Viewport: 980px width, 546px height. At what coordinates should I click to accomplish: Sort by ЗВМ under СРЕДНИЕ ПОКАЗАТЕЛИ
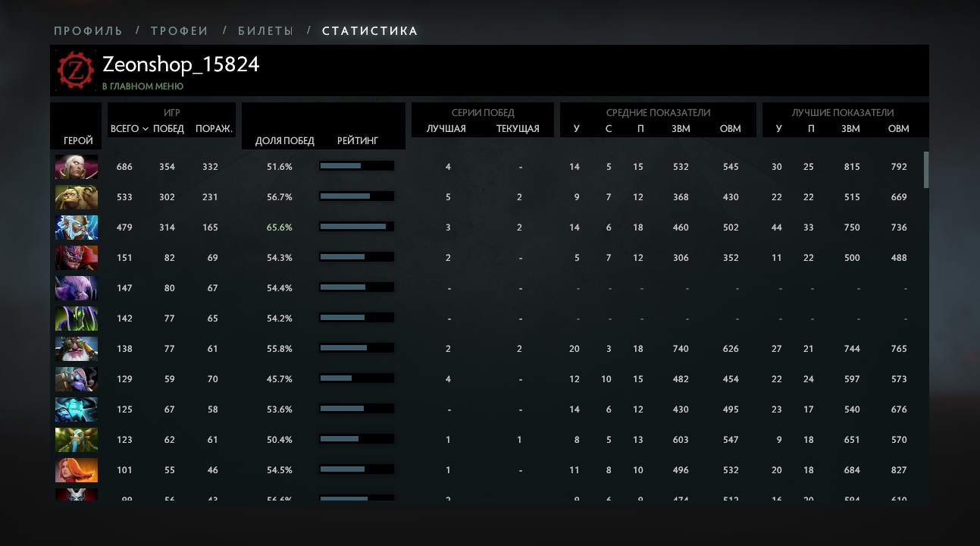point(681,129)
